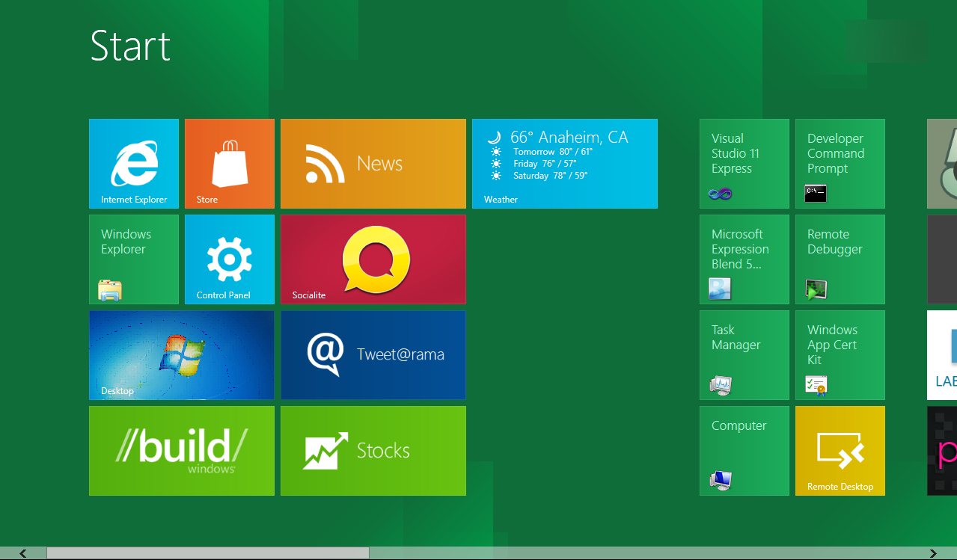Open Control Panel gear tile

pos(230,259)
